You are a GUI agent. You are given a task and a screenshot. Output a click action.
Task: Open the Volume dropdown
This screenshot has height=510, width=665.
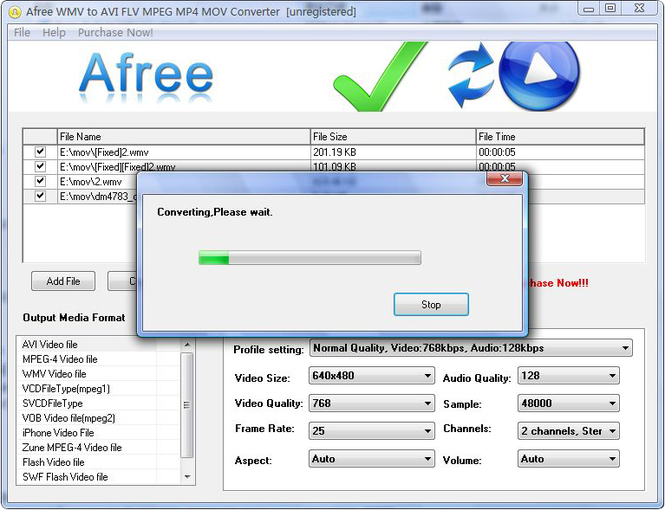coord(568,459)
